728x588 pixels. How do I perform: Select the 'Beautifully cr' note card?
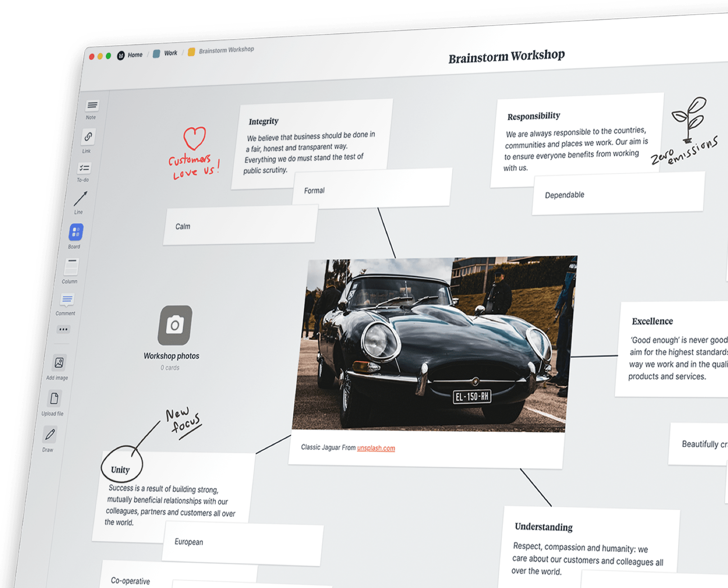tap(698, 444)
